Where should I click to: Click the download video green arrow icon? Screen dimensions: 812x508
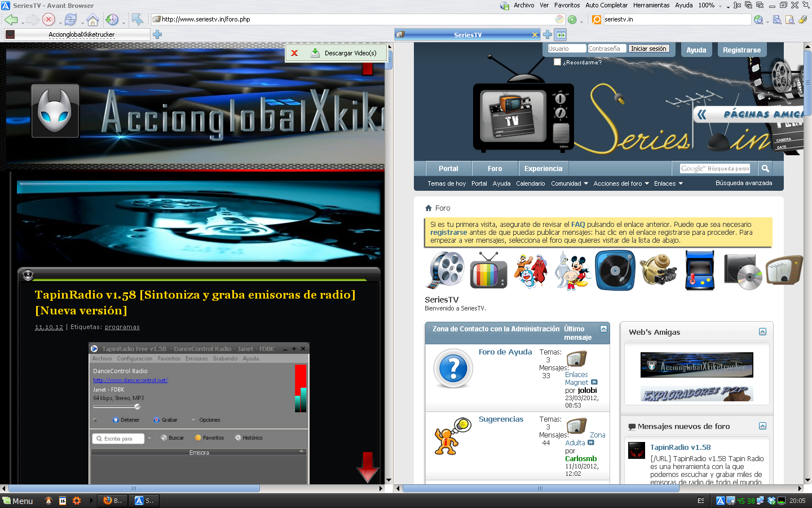315,53
